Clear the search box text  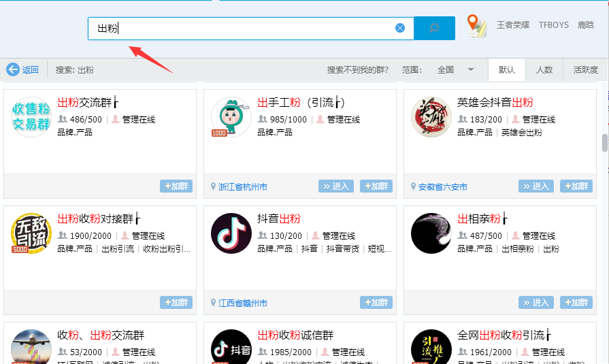coord(400,28)
